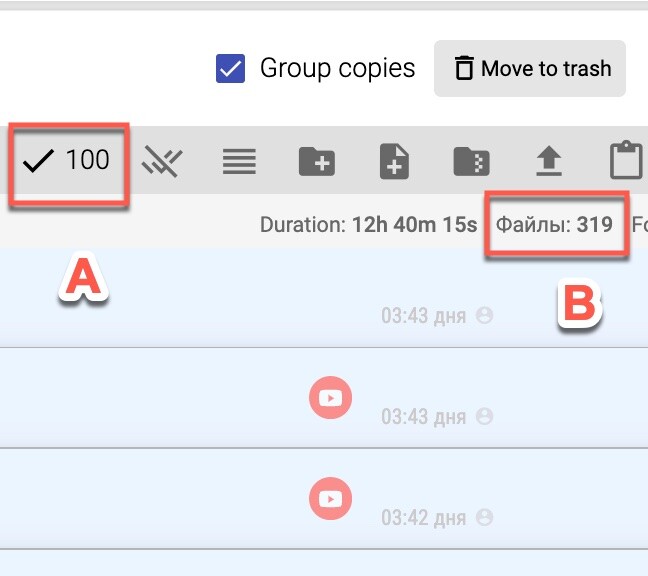Click the face icon next to 03:42 дня
Viewport: 648px width, 576px height.
[485, 517]
